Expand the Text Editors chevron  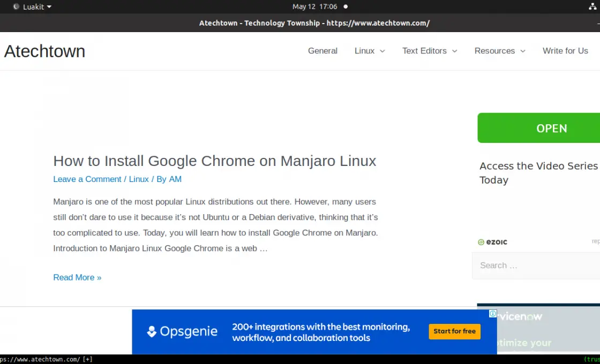455,51
